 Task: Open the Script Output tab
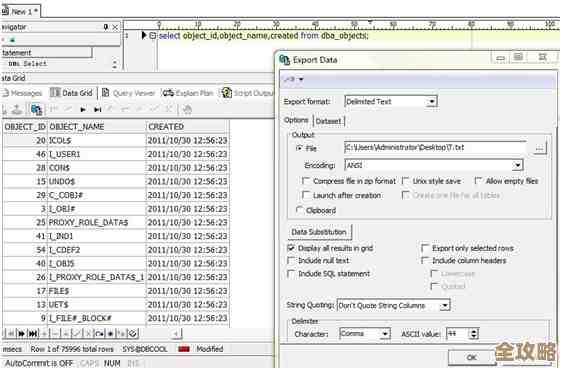tap(247, 93)
